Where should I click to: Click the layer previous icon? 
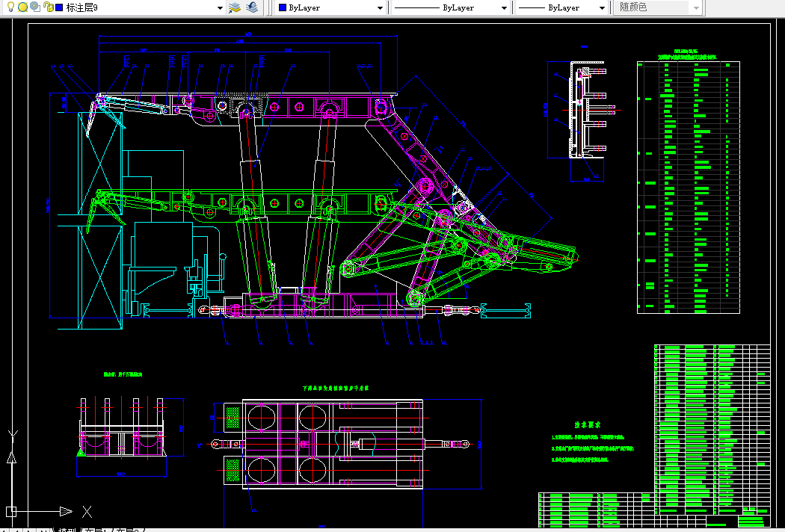pos(253,7)
